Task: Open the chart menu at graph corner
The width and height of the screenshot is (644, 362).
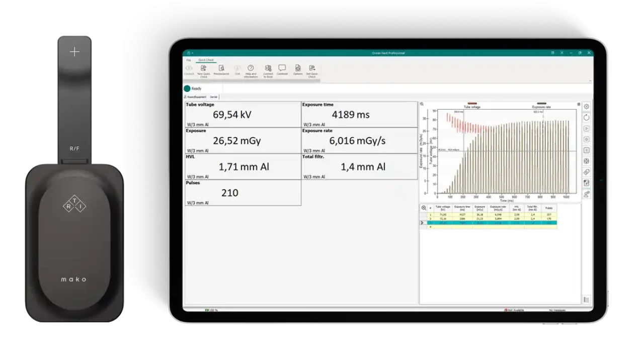Action: click(x=579, y=104)
